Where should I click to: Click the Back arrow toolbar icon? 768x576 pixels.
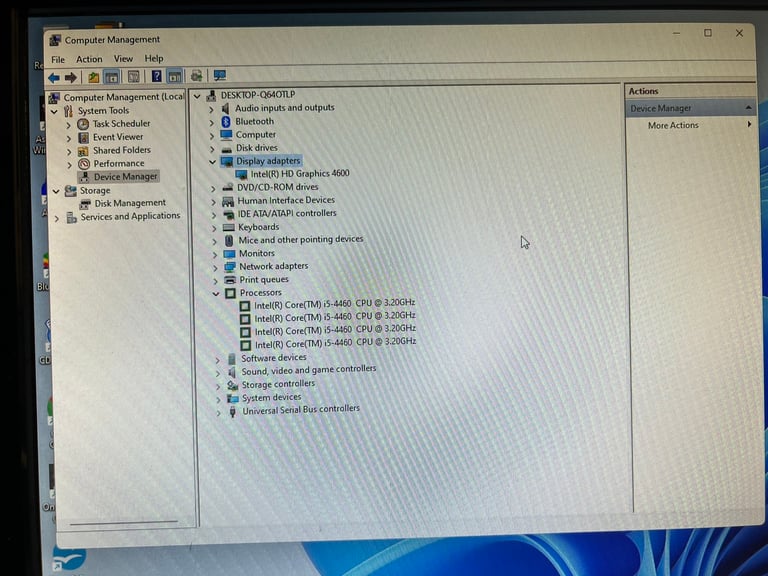(x=54, y=77)
